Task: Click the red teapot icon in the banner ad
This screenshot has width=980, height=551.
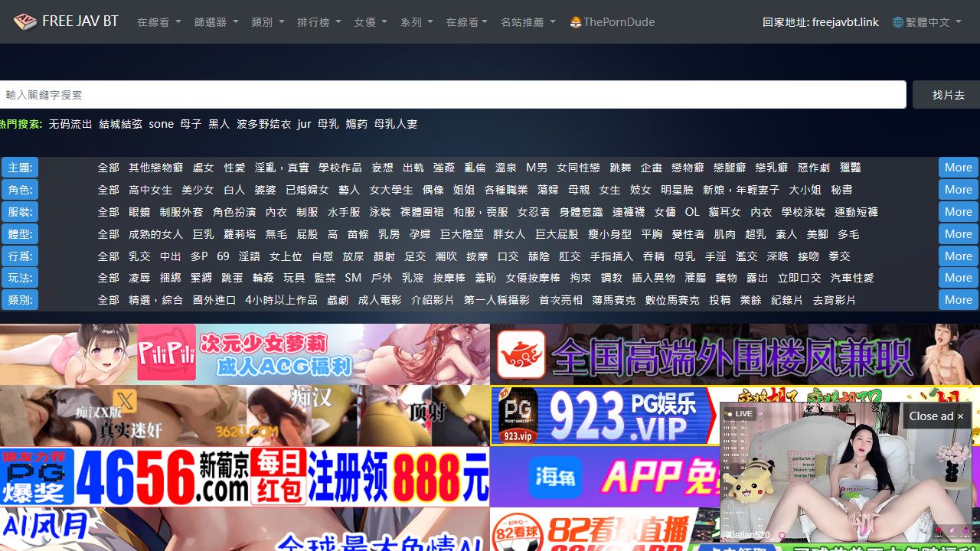Action: [x=521, y=354]
